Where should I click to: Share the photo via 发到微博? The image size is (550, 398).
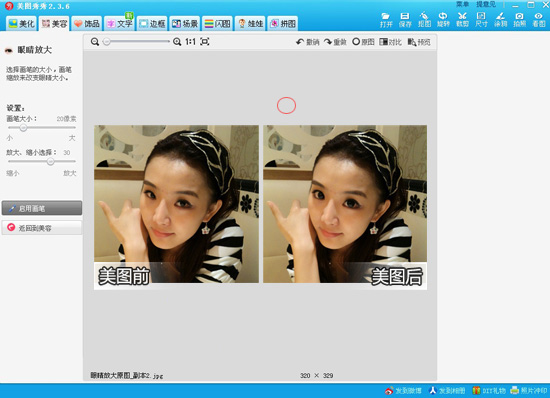(x=403, y=391)
